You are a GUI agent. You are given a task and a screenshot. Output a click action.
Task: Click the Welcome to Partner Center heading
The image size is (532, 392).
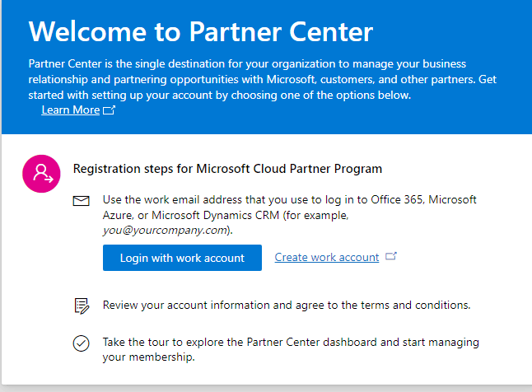[201, 31]
